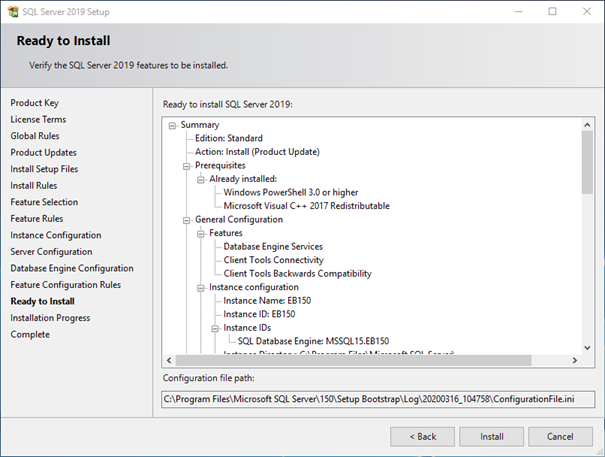This screenshot has height=457, width=605.
Task: Select the Server Configuration step
Action: pos(51,252)
